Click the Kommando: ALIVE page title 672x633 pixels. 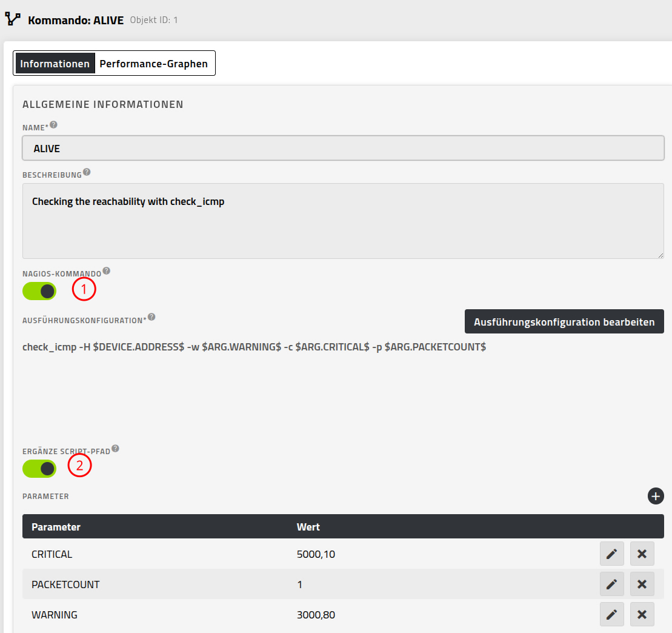76,20
